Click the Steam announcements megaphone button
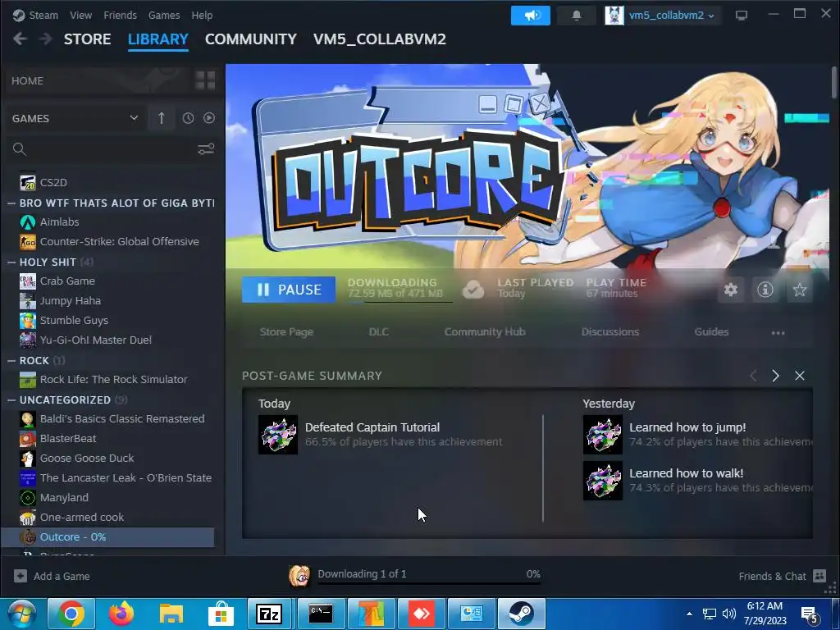 (531, 16)
